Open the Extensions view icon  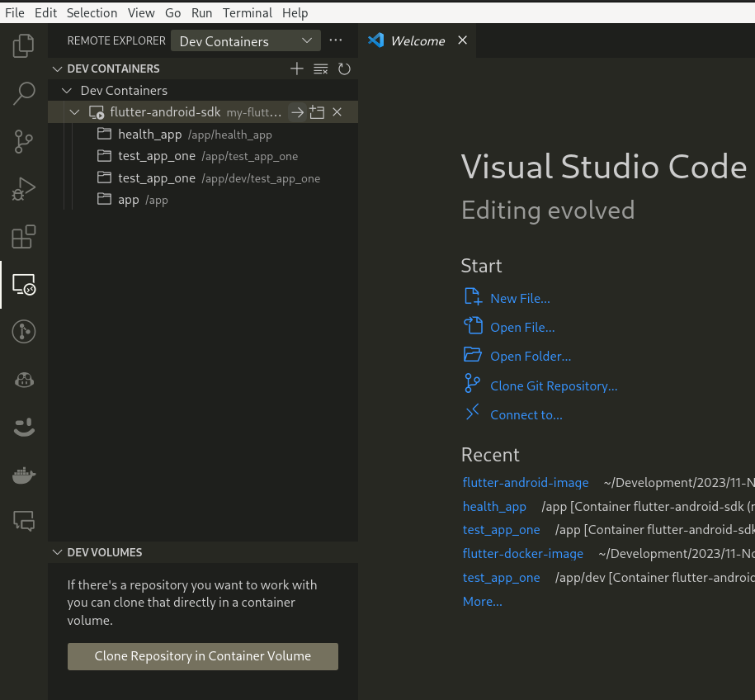[23, 237]
